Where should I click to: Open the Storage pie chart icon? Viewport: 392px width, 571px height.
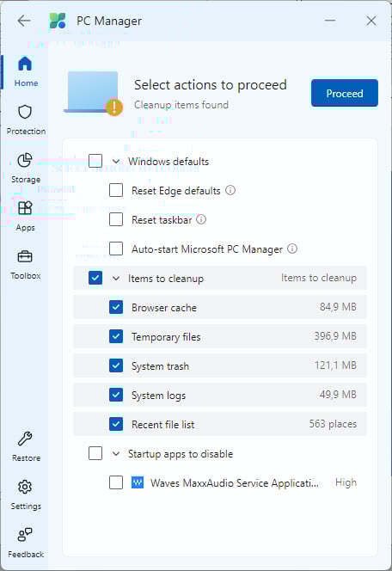tap(25, 160)
